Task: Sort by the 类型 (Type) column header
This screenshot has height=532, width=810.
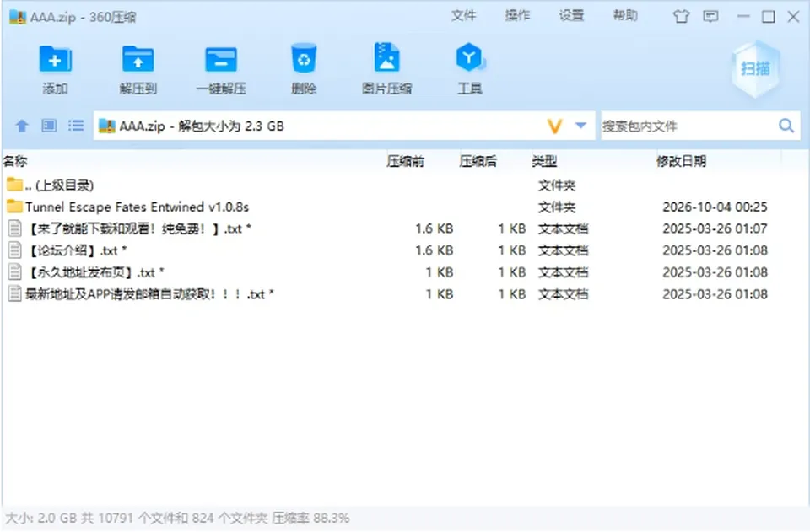Action: coord(544,162)
